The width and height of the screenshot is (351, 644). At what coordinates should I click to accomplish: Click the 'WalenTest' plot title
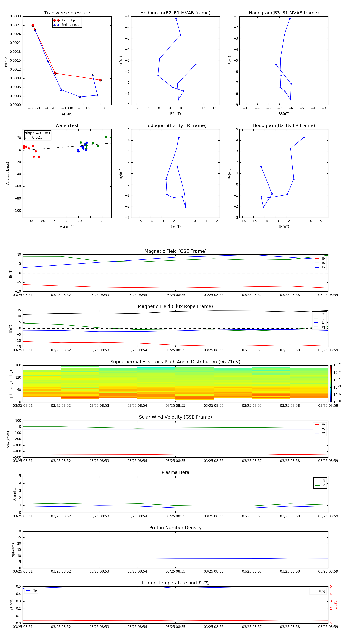pos(67,125)
